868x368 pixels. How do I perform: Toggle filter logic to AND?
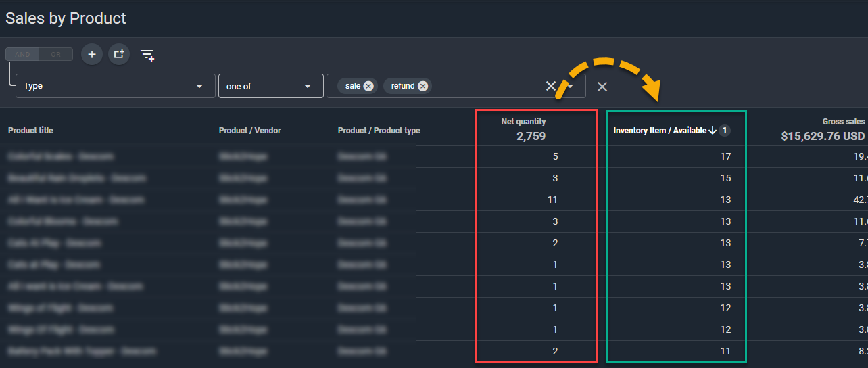pyautogui.click(x=22, y=54)
